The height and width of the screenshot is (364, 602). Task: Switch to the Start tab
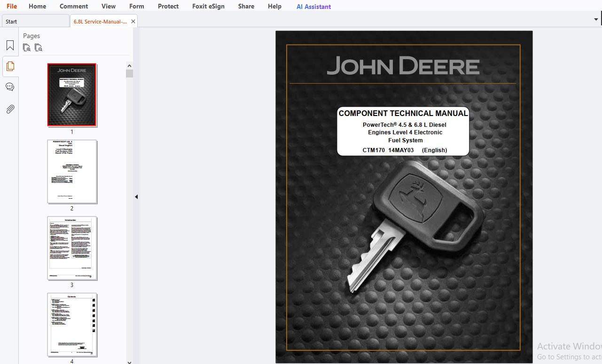35,21
